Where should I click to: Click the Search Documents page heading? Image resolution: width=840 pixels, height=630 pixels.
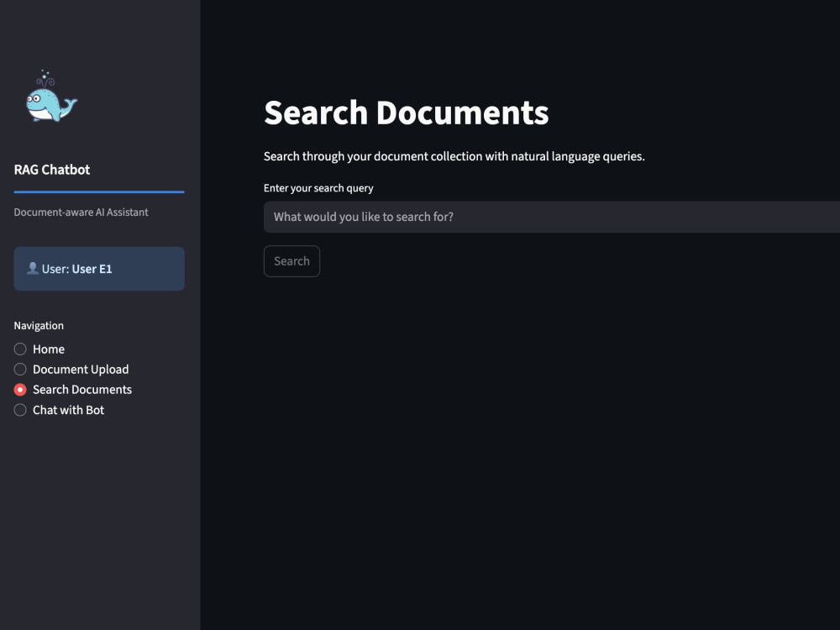point(406,113)
